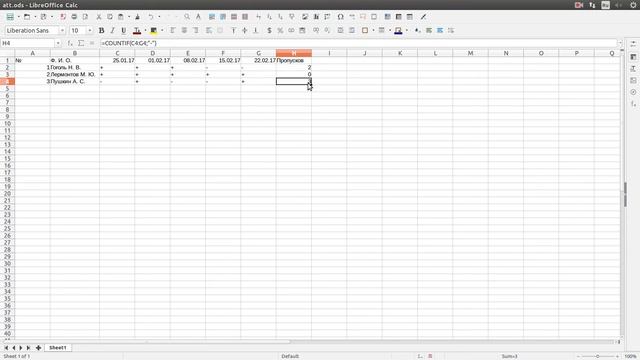Select cell with Пушкин А. С.
Screen dimensions: 640x360
[75, 81]
